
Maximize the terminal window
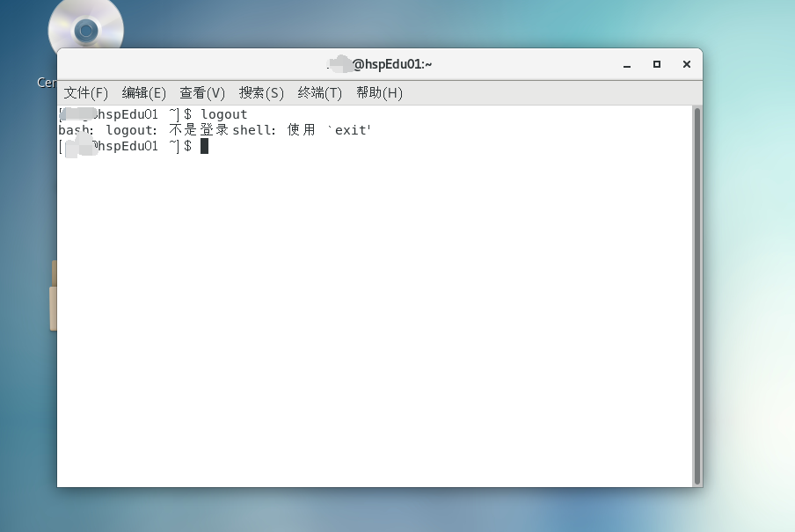[656, 64]
